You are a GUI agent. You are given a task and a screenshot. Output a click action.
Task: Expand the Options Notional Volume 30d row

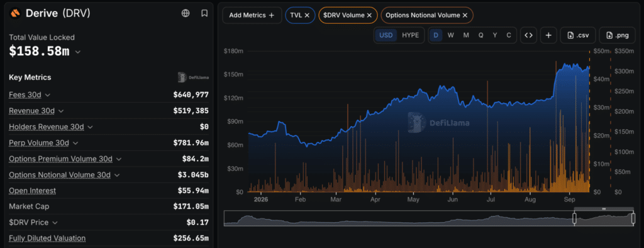point(117,175)
